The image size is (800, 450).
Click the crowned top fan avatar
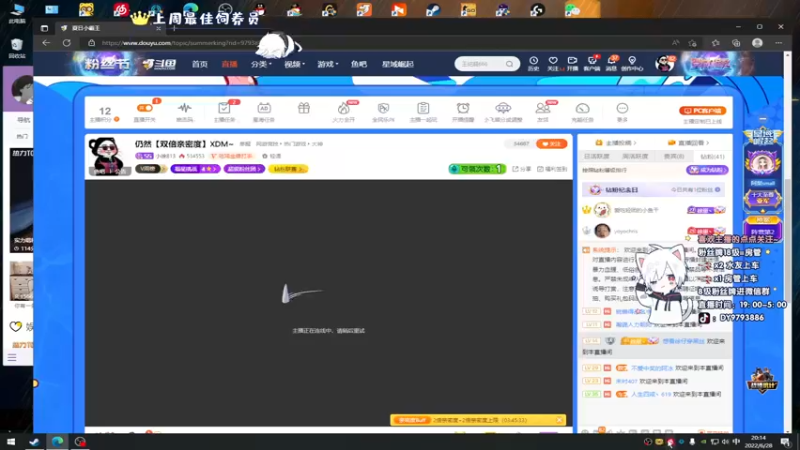point(602,210)
